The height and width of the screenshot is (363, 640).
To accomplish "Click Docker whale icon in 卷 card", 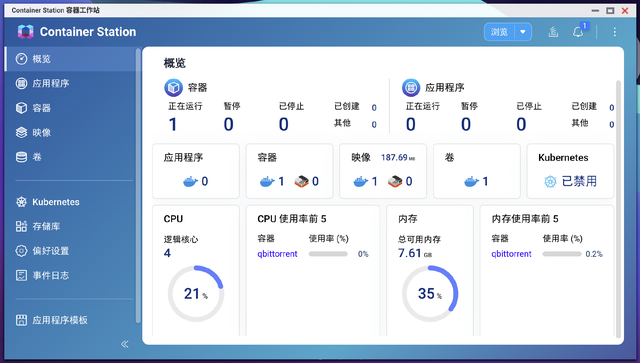I will [471, 181].
